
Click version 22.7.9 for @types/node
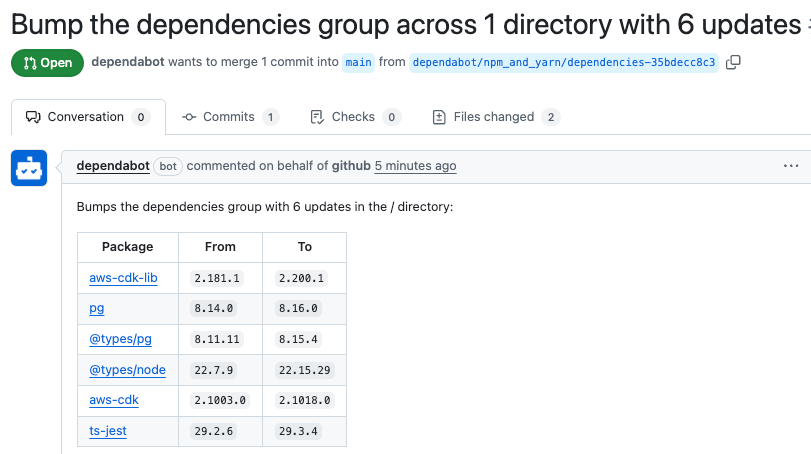pos(214,370)
